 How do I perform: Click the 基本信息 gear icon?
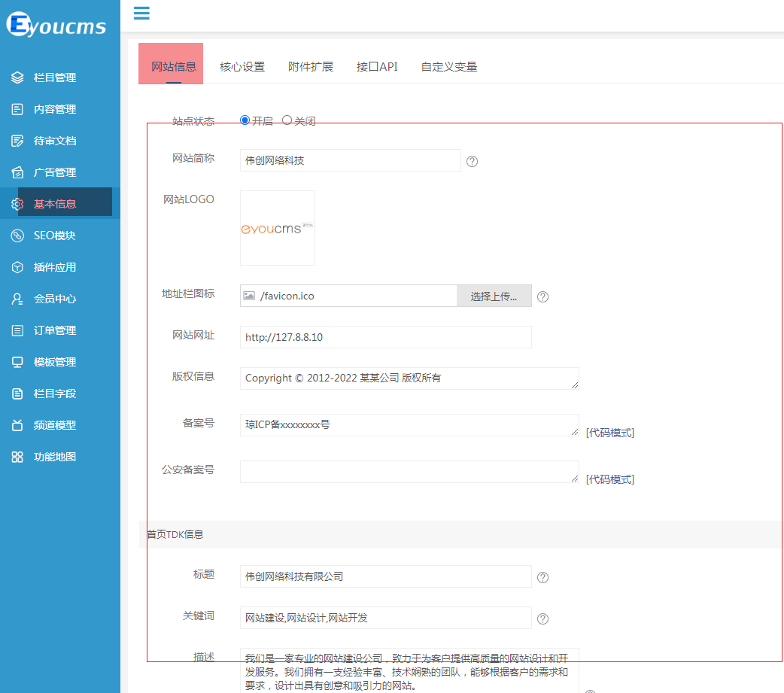pos(17,204)
